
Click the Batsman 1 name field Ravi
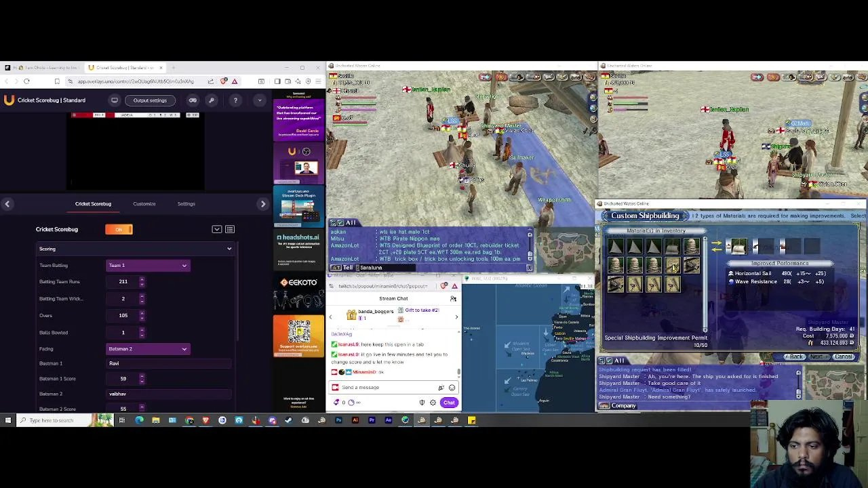tap(170, 364)
